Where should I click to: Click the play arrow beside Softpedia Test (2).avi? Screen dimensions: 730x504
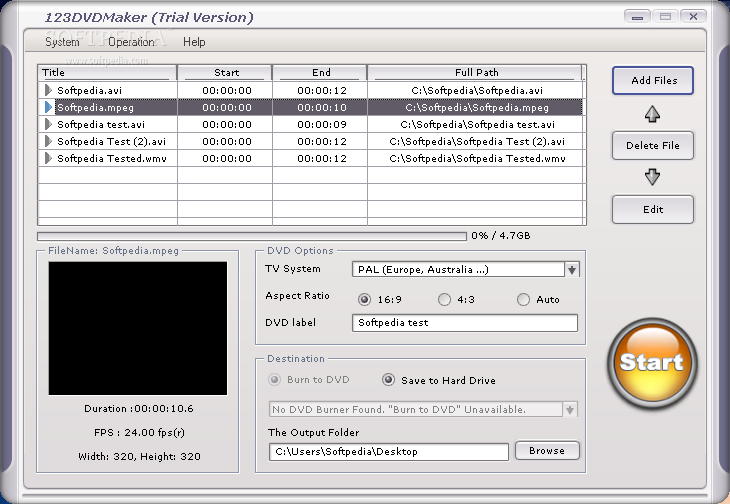click(48, 141)
